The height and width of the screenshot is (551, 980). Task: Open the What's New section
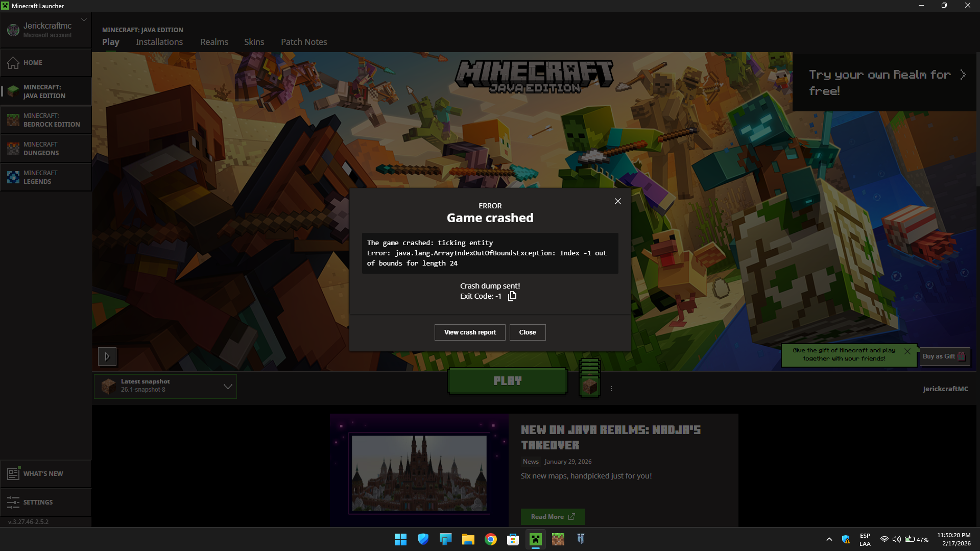46,474
